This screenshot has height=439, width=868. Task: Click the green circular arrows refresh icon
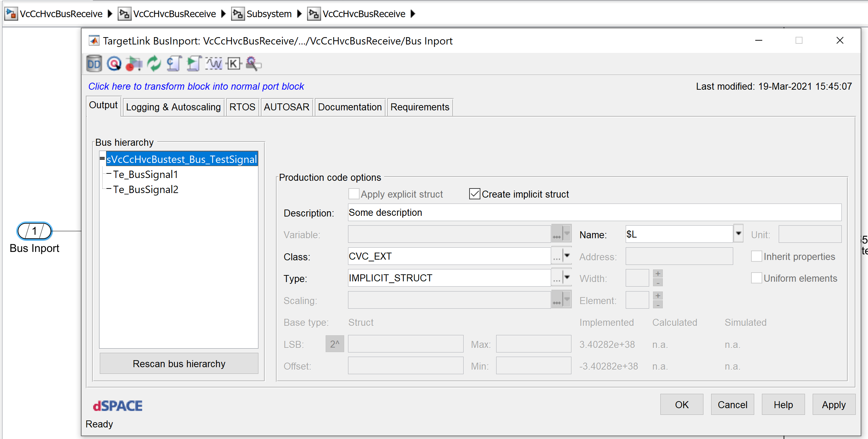(154, 64)
